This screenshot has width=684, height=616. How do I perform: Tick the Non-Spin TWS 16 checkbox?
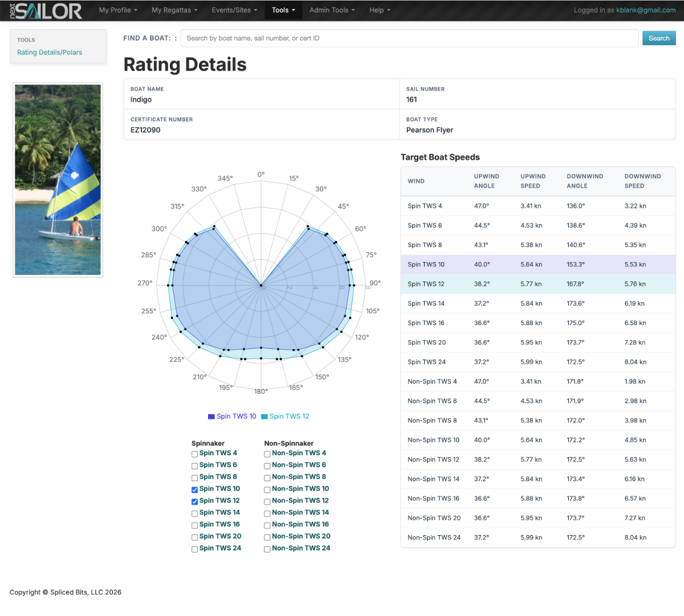click(267, 525)
